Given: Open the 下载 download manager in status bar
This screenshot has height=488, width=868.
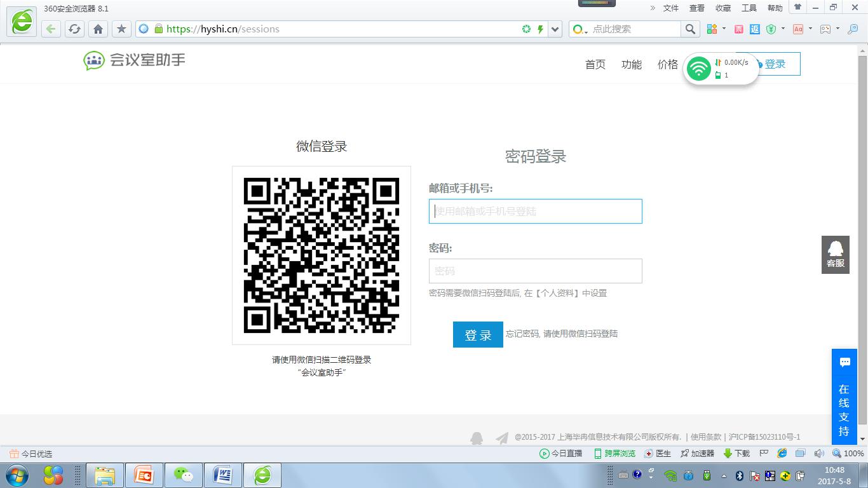Looking at the screenshot, I should (x=737, y=454).
